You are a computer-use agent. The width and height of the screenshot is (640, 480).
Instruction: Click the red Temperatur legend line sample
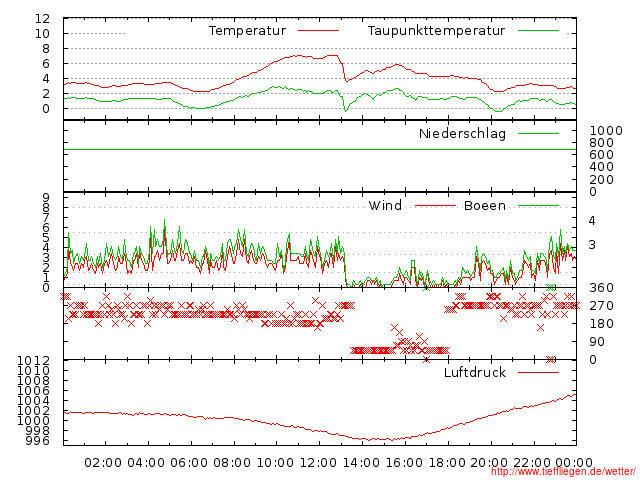point(318,31)
